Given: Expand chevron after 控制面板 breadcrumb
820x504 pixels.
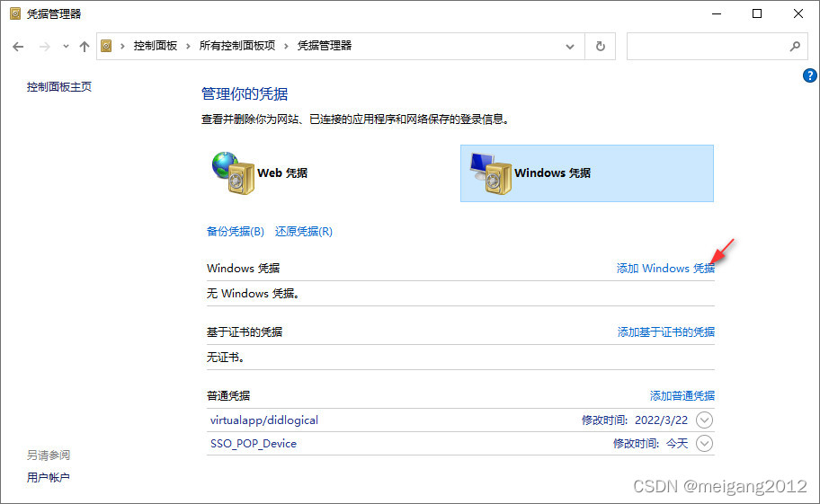Looking at the screenshot, I should coord(188,46).
